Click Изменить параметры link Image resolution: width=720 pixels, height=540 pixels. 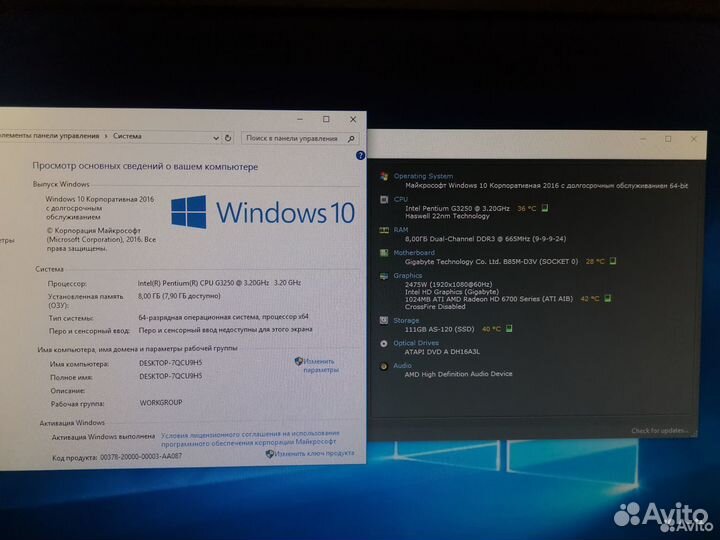click(321, 366)
